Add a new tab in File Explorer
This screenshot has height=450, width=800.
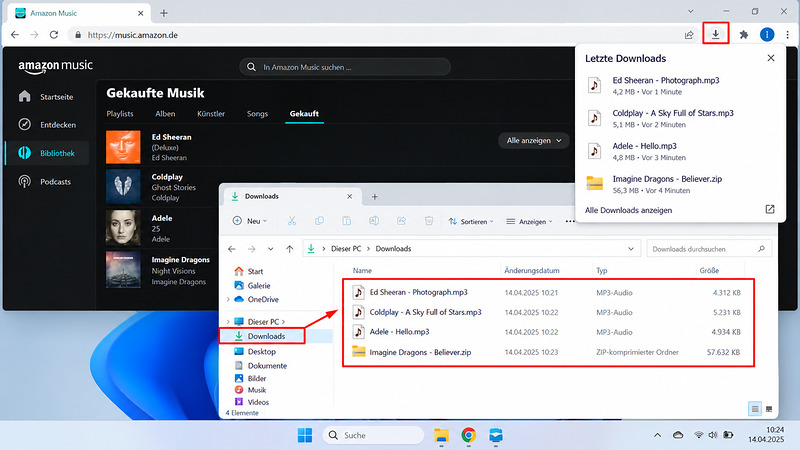(374, 196)
